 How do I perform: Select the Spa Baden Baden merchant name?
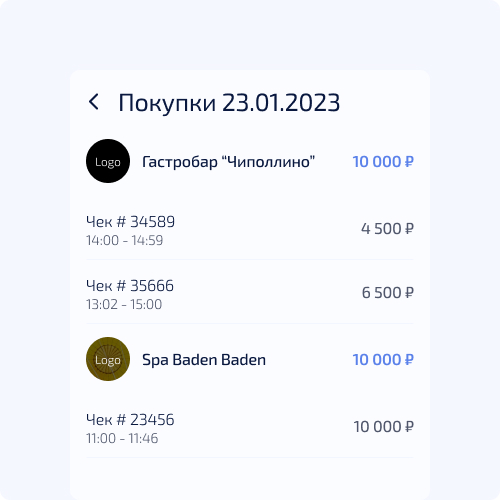[204, 360]
